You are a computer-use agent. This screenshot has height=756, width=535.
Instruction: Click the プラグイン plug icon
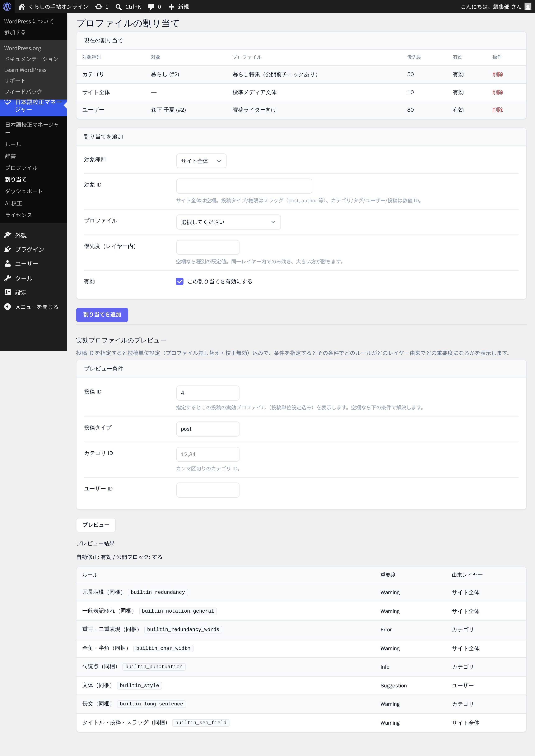(8, 249)
